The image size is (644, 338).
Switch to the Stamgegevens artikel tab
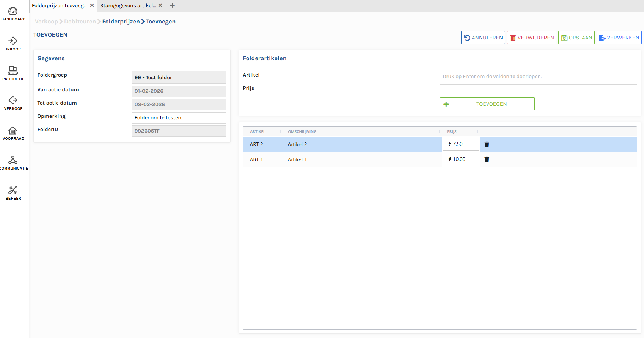(128, 5)
